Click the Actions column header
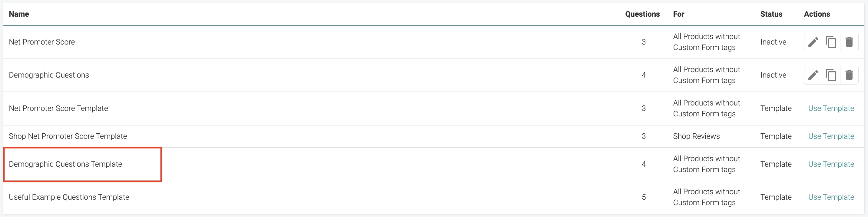The width and height of the screenshot is (868, 217). point(817,14)
